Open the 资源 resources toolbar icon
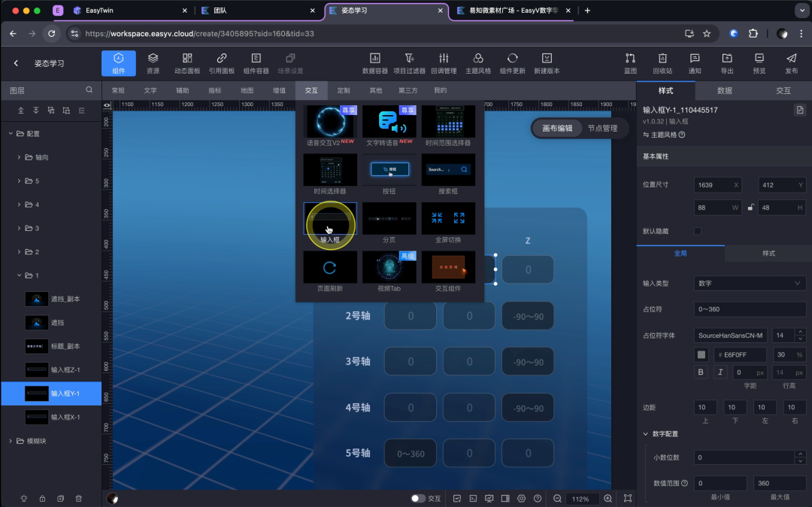This screenshot has width=812, height=507. [153, 63]
